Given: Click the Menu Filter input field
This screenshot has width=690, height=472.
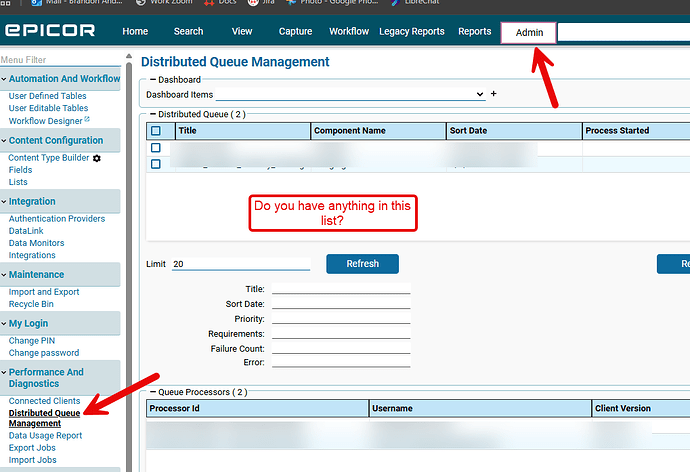Looking at the screenshot, I should 60,60.
